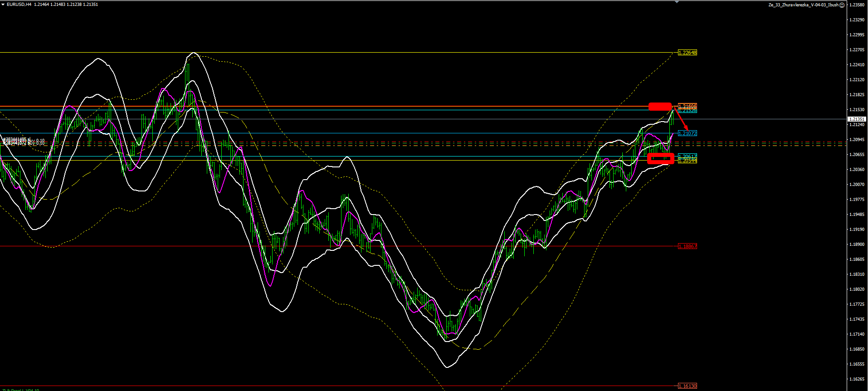868x391 pixels.
Task: Select the red downward arrow drawn near latest candles
Action: pos(682,121)
